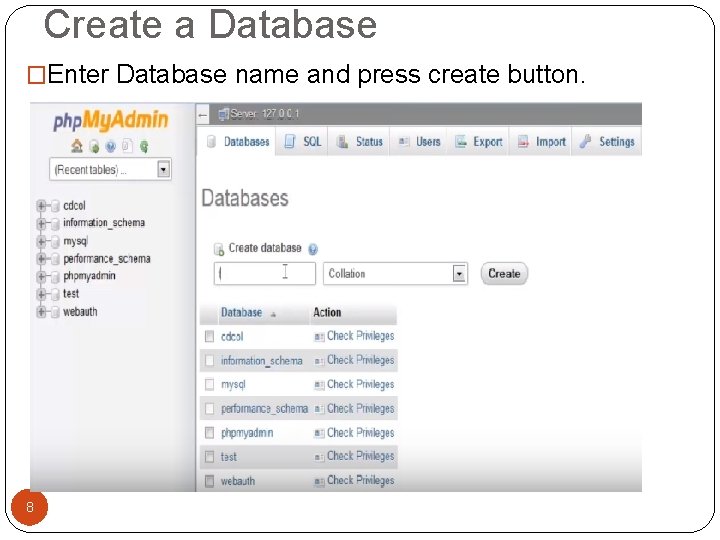Click the green log out icon beside Home
Viewport: 720px width, 540px height.
94,147
